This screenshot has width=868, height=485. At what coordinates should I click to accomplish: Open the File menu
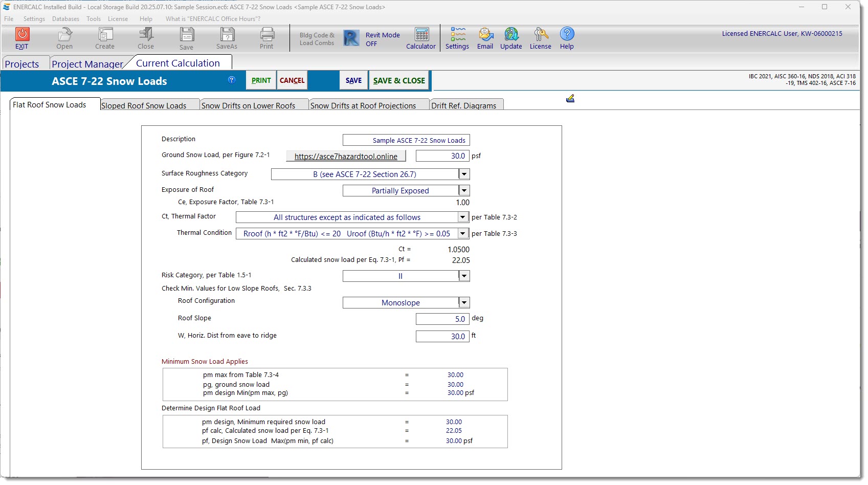click(x=9, y=19)
